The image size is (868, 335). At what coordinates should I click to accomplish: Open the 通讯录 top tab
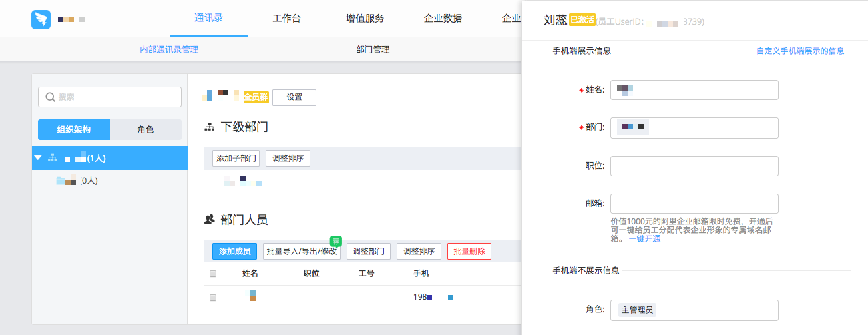pos(208,18)
